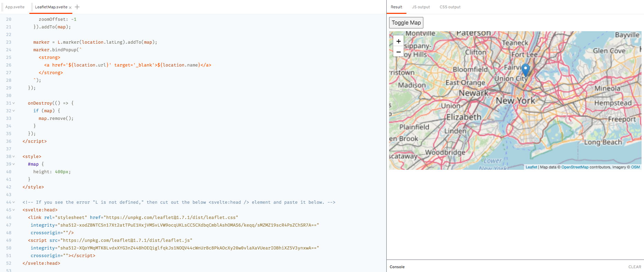
Task: Click marker.bindPopup on line 24
Action: click(x=55, y=50)
